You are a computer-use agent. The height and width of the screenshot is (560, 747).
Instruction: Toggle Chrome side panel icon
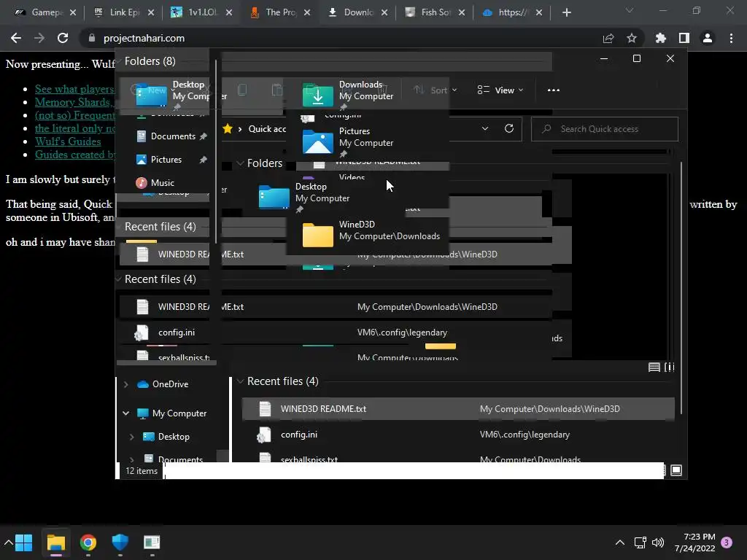(684, 38)
